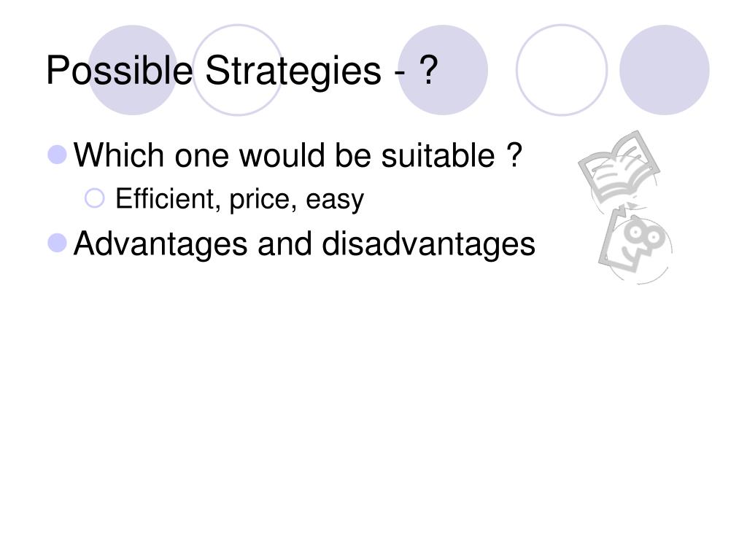Click the word "Efficient" in the sub-bullet
Image resolution: width=747 pixels, height=560 pixels.
coord(164,198)
